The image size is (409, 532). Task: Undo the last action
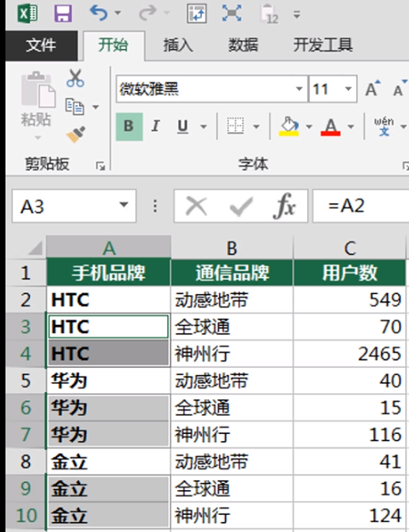click(98, 14)
